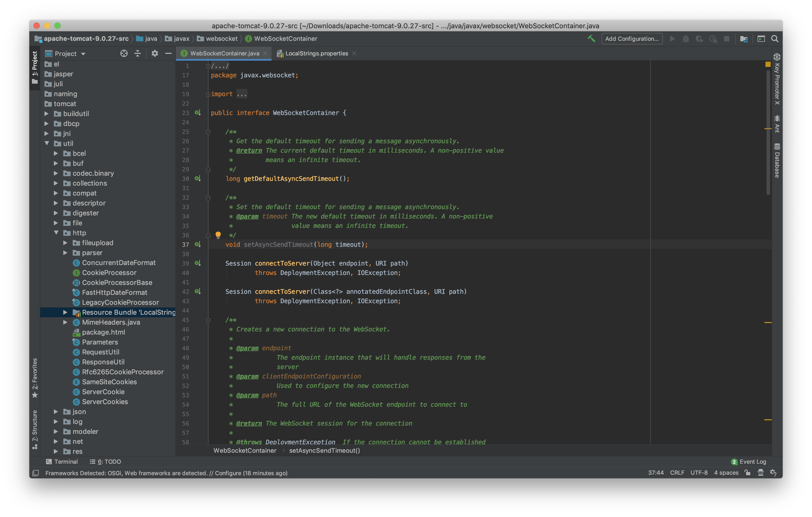This screenshot has height=517, width=812.
Task: Click the Stop square icon
Action: [726, 39]
